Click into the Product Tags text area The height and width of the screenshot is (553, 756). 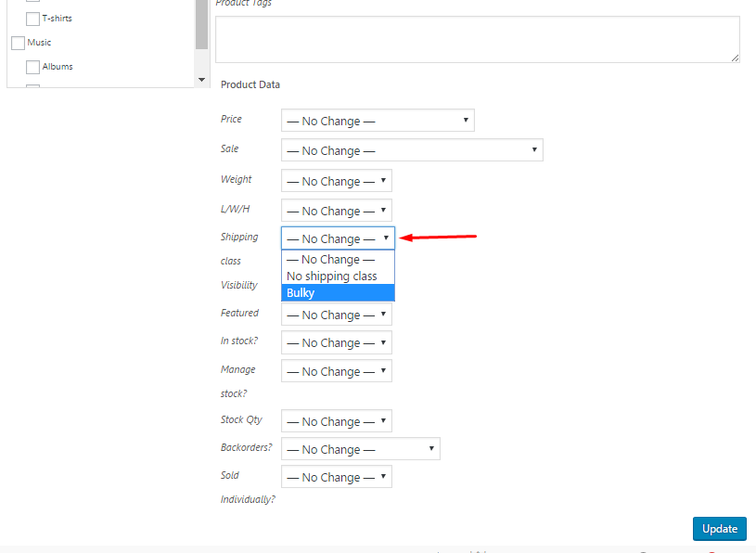point(478,40)
